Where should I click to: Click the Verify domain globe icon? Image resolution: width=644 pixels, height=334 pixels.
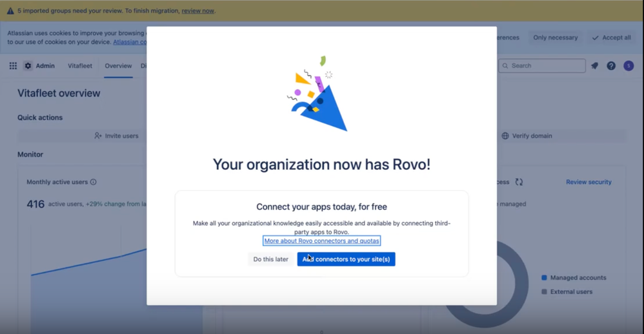click(505, 136)
